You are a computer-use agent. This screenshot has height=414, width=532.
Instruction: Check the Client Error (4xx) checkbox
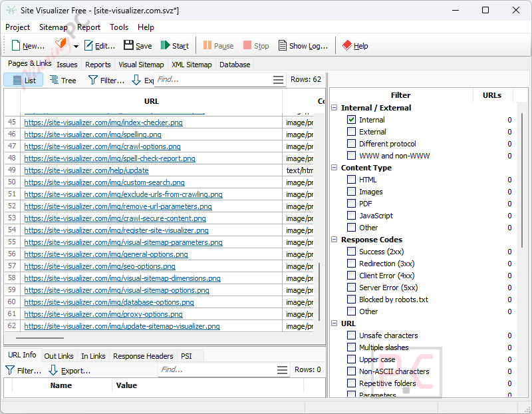click(352, 276)
